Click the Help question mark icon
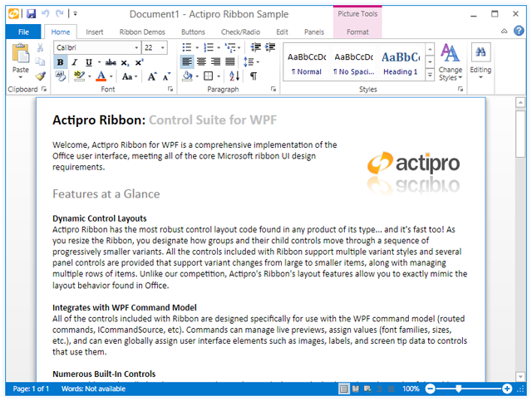Image resolution: width=532 pixels, height=401 pixels. click(x=519, y=32)
